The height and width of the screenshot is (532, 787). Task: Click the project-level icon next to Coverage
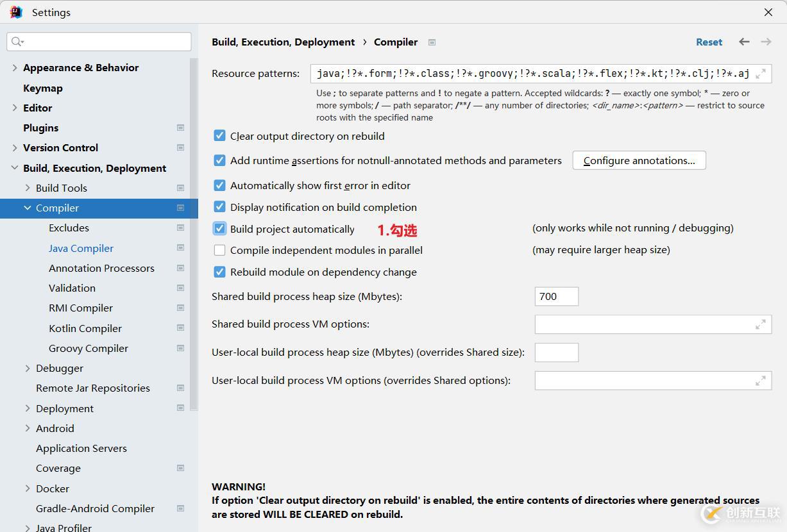pos(180,469)
